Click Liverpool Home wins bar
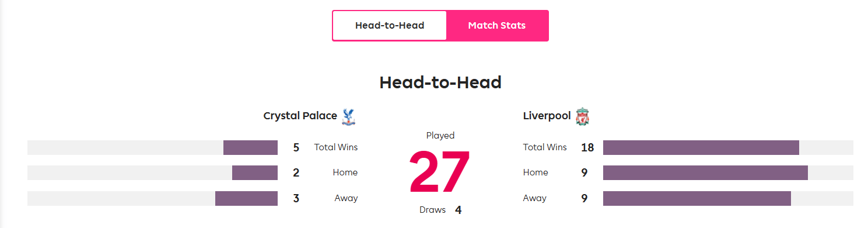This screenshot has width=868, height=228. pos(728,172)
